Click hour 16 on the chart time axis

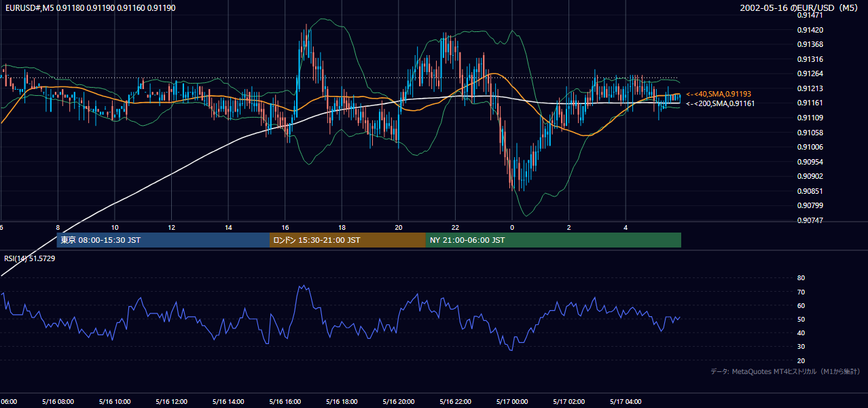(x=285, y=227)
